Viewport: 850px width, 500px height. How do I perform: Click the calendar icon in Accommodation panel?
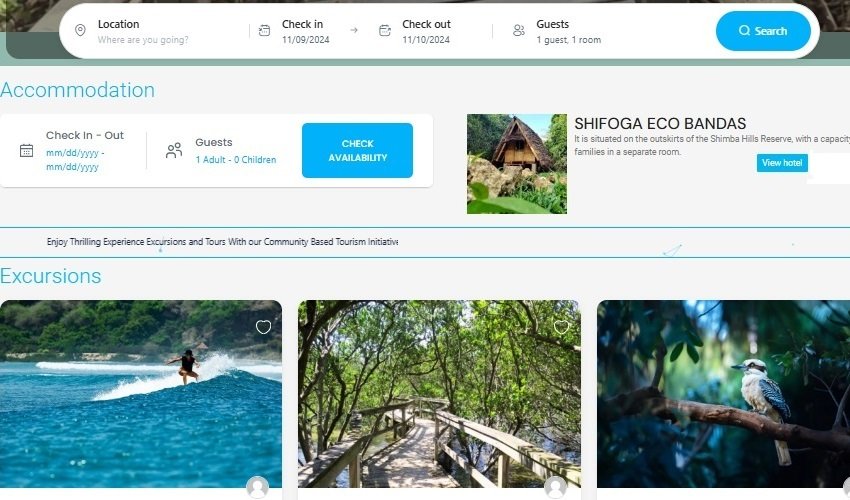click(x=27, y=151)
